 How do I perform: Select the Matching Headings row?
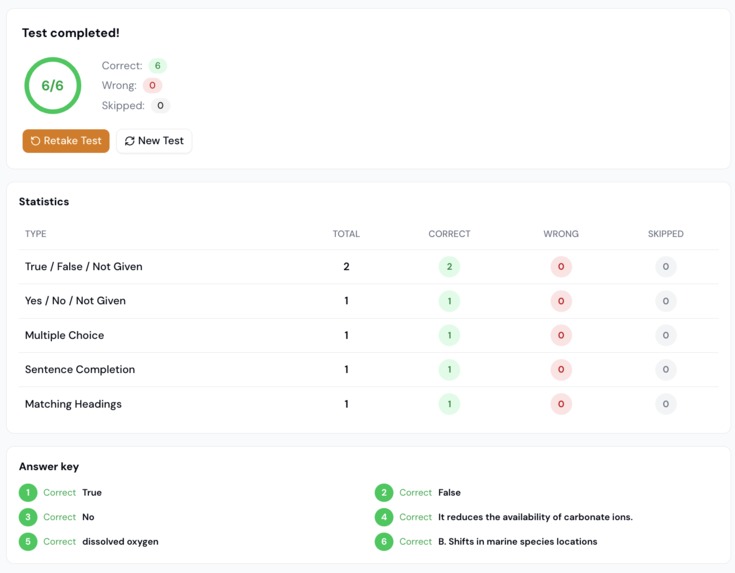point(368,404)
